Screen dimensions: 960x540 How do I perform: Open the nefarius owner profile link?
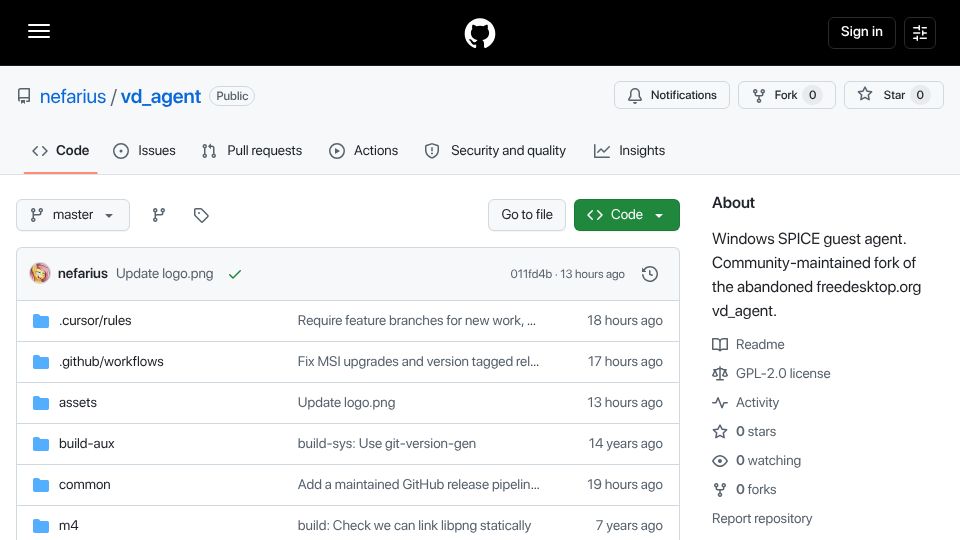pos(73,96)
